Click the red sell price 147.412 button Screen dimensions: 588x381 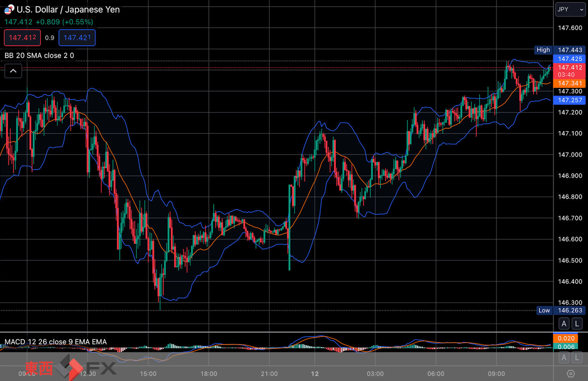point(23,38)
